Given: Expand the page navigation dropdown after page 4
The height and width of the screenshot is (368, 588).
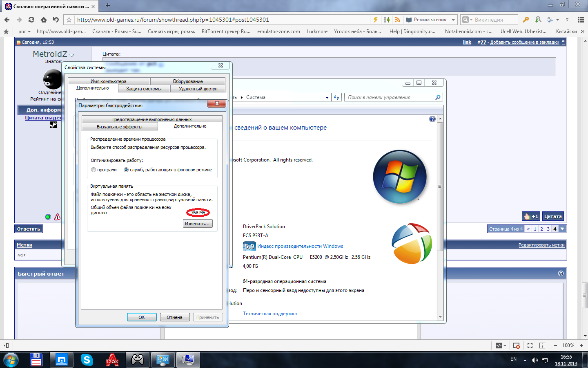Looking at the screenshot, I should tap(562, 229).
